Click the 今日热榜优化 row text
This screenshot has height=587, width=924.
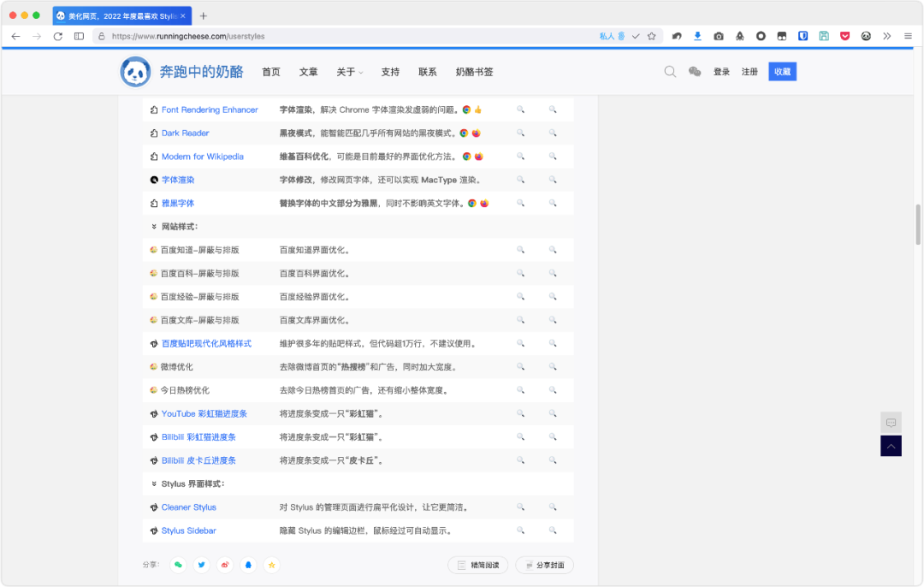pos(185,390)
